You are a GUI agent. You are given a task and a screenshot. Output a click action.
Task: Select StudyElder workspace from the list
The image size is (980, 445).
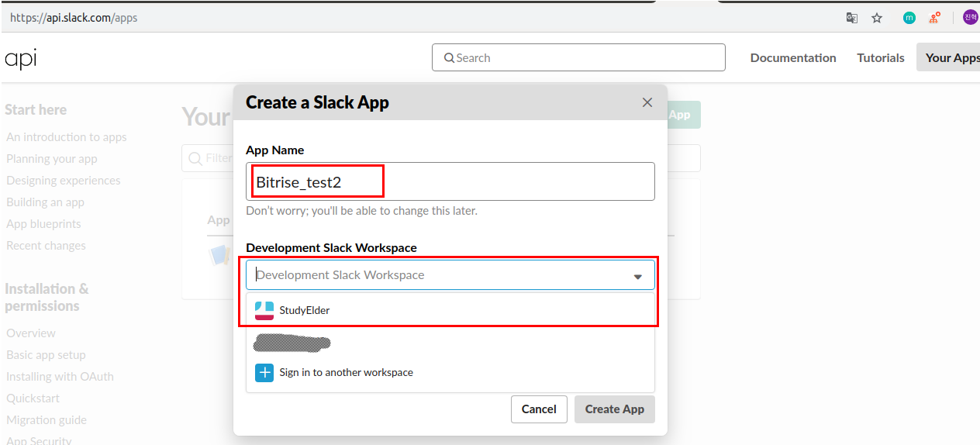pyautogui.click(x=450, y=310)
